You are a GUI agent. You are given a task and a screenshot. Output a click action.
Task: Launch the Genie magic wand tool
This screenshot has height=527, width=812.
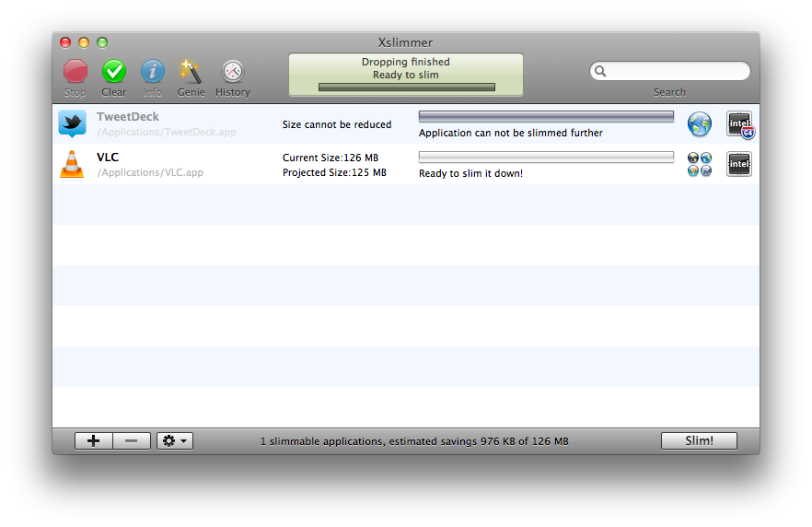[x=191, y=71]
